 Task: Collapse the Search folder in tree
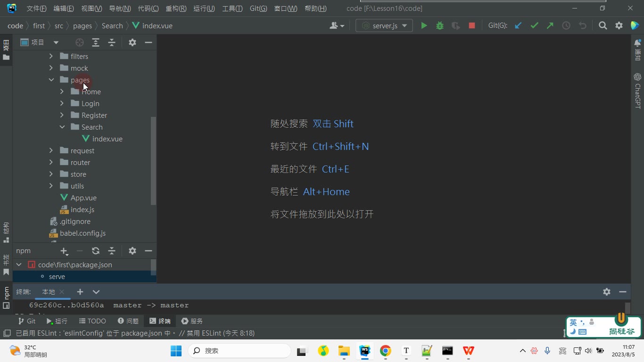(62, 127)
